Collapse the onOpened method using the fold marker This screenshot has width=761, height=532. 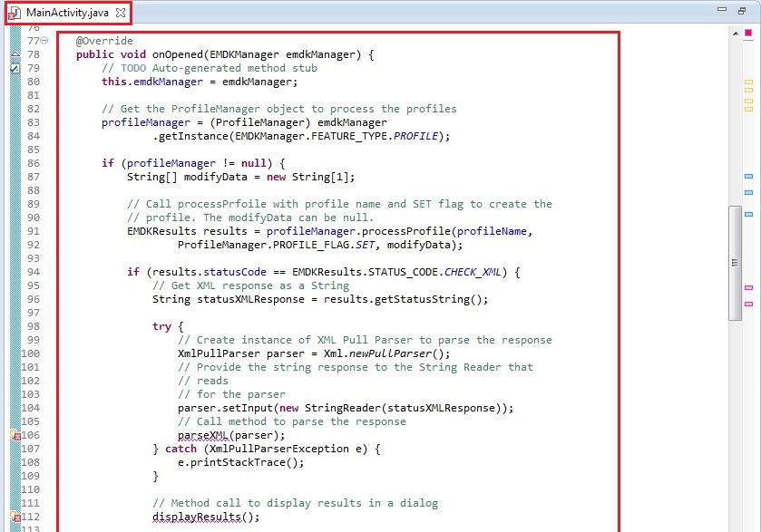pos(44,40)
